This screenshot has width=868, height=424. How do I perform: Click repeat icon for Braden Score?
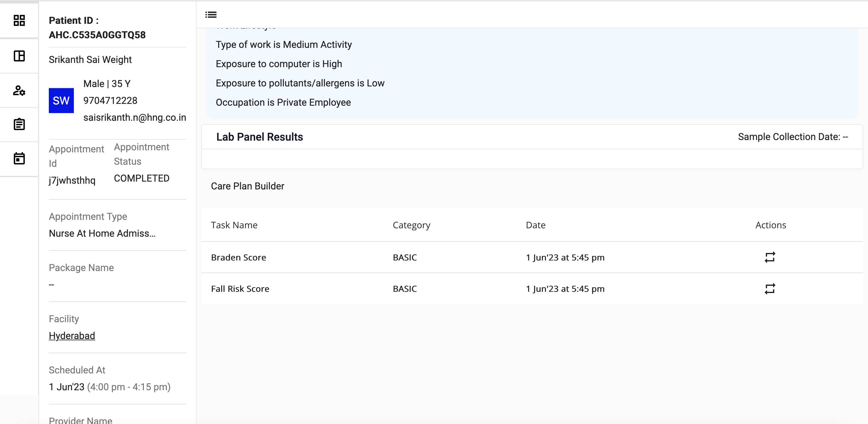tap(770, 257)
